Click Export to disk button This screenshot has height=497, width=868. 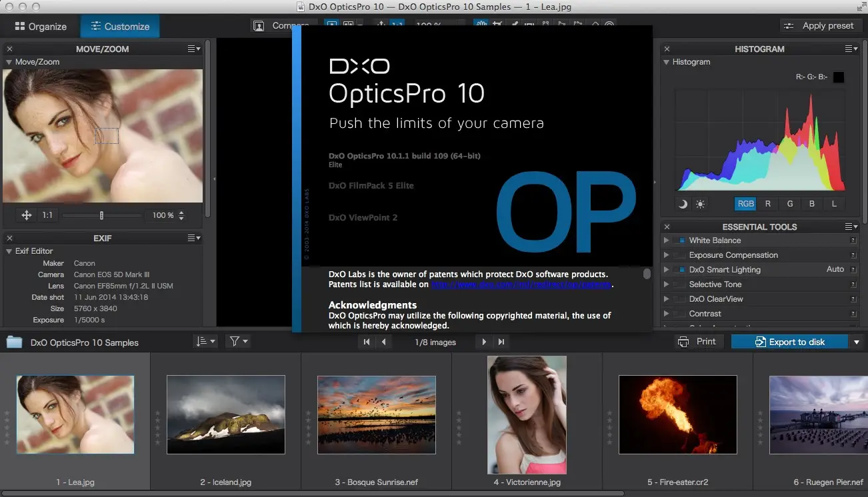pos(789,342)
